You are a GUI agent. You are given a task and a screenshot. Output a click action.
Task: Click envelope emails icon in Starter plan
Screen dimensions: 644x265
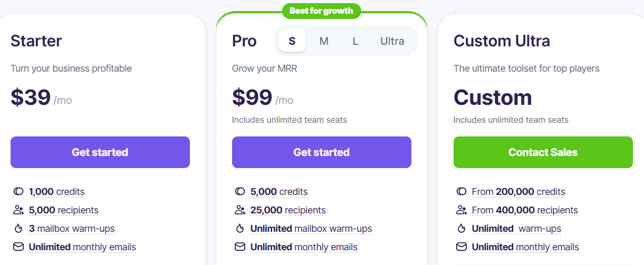point(18,247)
